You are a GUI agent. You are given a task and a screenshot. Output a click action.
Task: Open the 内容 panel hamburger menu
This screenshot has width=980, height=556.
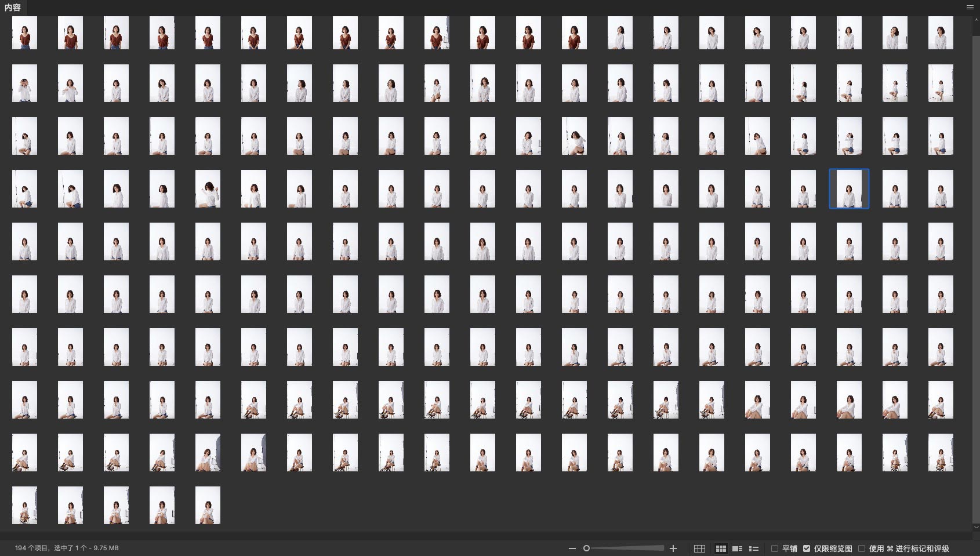pos(970,8)
